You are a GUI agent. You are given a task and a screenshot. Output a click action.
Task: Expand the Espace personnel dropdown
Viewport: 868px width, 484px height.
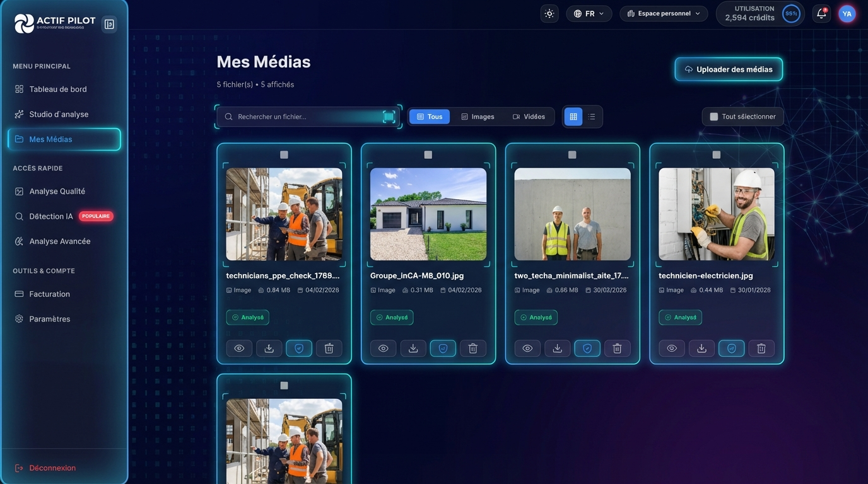click(664, 13)
